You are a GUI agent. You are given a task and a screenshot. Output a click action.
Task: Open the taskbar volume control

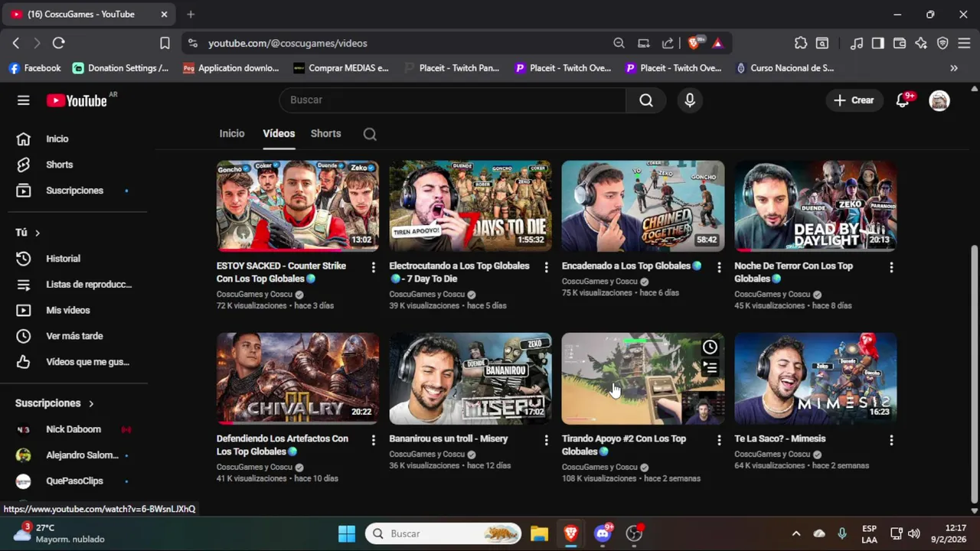coord(914,533)
